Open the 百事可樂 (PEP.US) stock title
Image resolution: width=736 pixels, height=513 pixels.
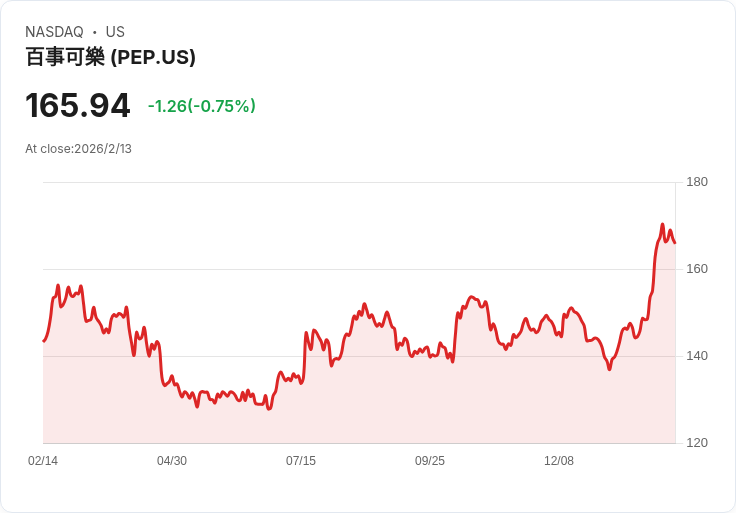pyautogui.click(x=110, y=57)
